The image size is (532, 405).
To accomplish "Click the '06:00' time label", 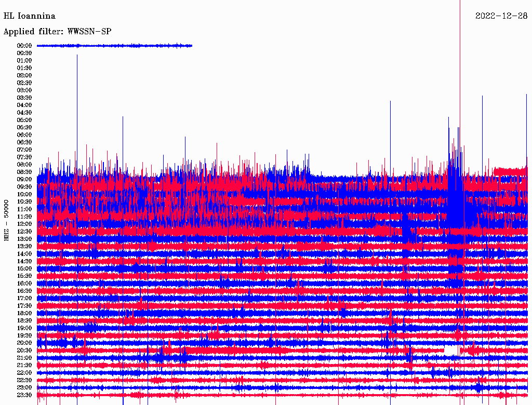I will (x=24, y=134).
